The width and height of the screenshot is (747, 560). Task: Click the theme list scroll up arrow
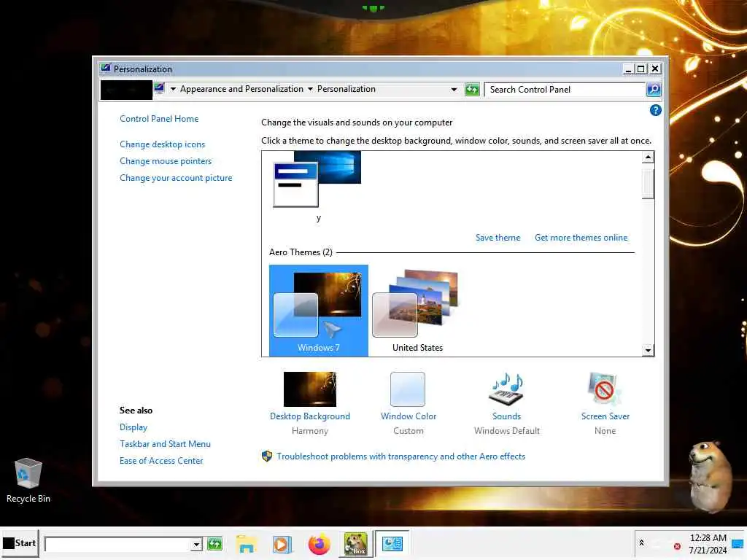pyautogui.click(x=648, y=157)
